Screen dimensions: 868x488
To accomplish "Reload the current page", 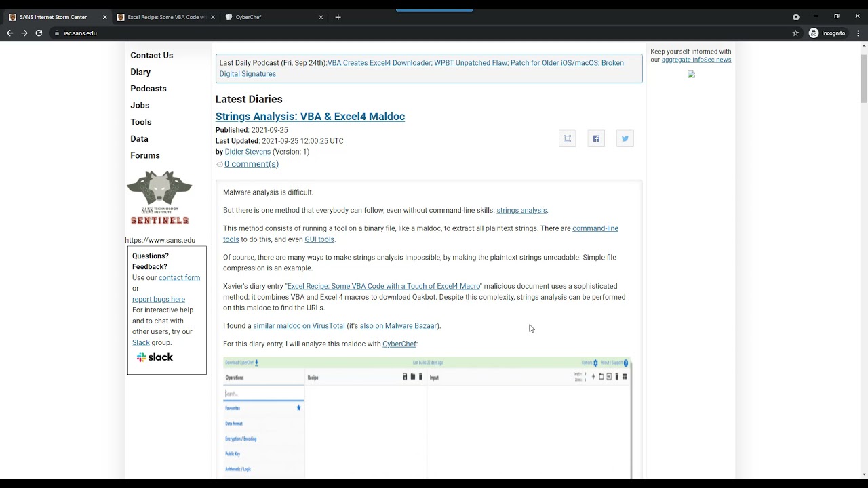I will 39,33.
